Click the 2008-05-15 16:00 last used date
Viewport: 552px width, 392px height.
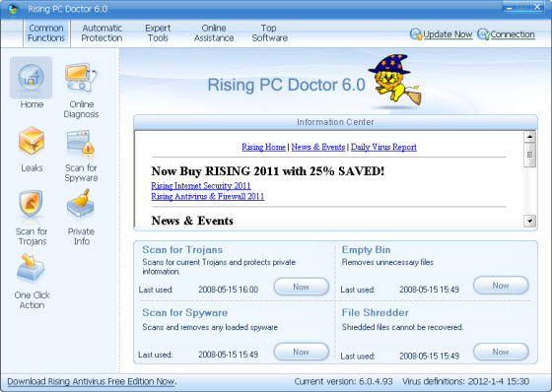pos(228,290)
